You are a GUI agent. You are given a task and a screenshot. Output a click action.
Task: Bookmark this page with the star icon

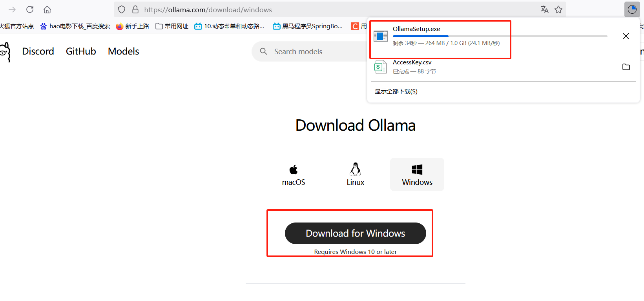558,9
